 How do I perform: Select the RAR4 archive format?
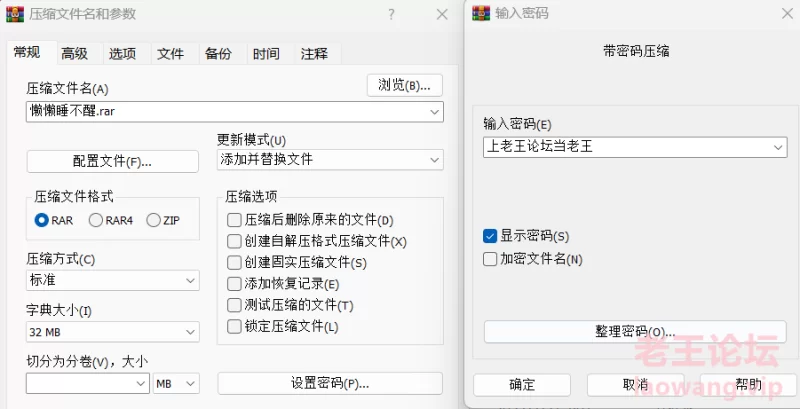pyautogui.click(x=96, y=220)
